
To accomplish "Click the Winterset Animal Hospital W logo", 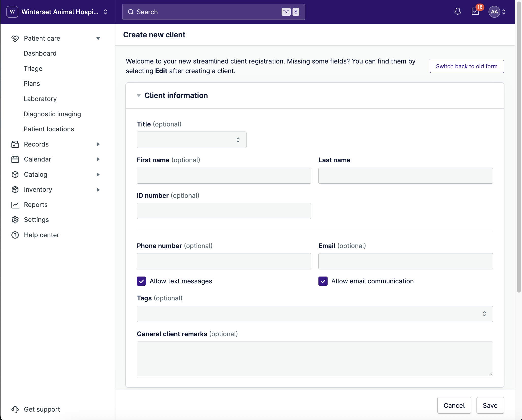I will (x=12, y=12).
